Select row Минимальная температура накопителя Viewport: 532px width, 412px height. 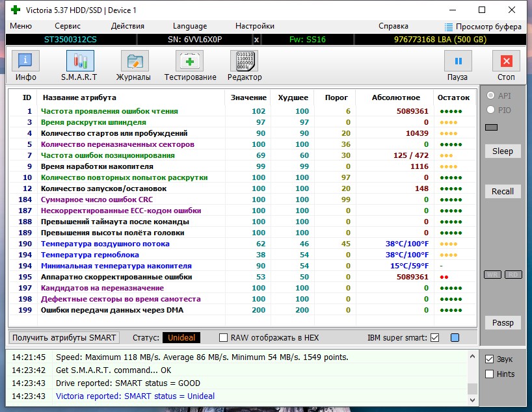[242, 266]
